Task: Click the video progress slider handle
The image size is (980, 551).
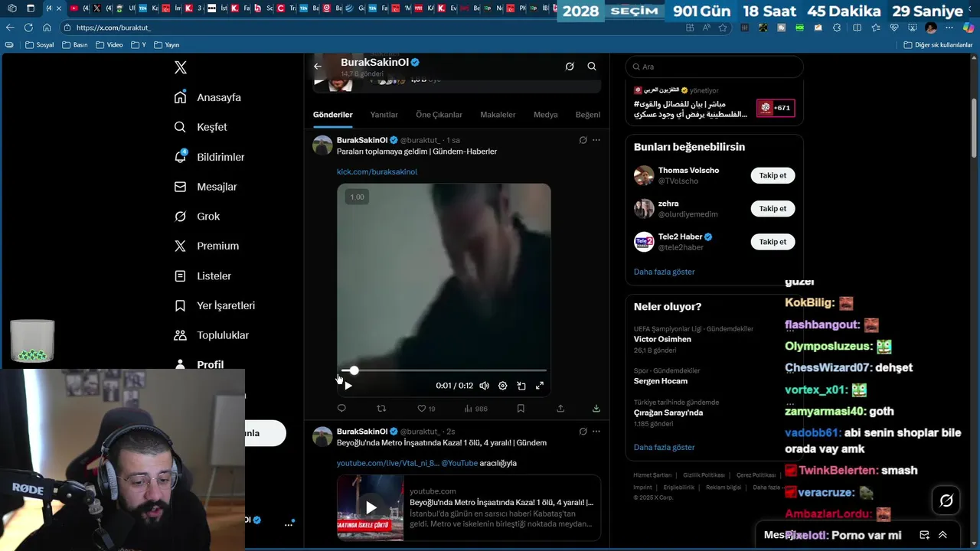Action: (354, 370)
